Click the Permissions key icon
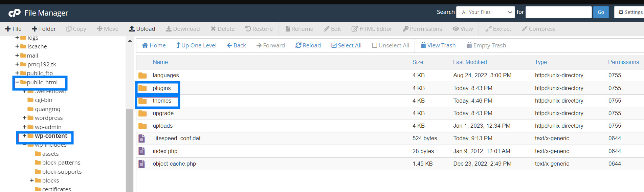This screenshot has height=192, width=644. (x=405, y=29)
